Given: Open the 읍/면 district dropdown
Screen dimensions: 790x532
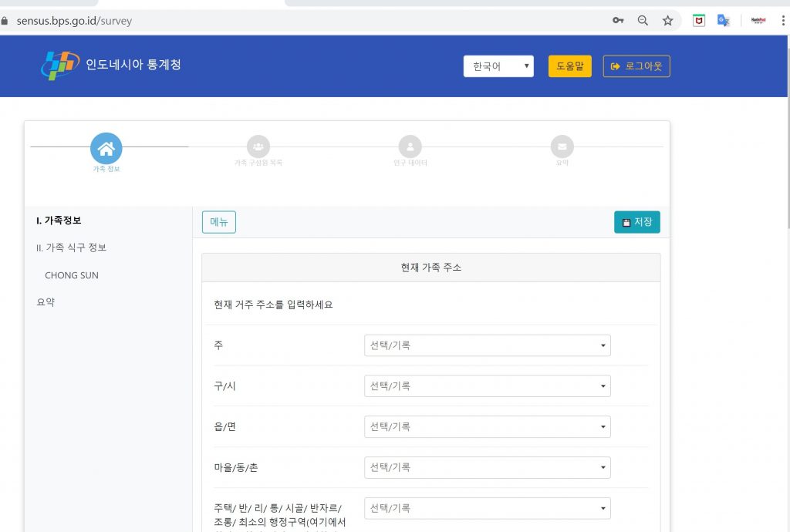Looking at the screenshot, I should point(487,426).
